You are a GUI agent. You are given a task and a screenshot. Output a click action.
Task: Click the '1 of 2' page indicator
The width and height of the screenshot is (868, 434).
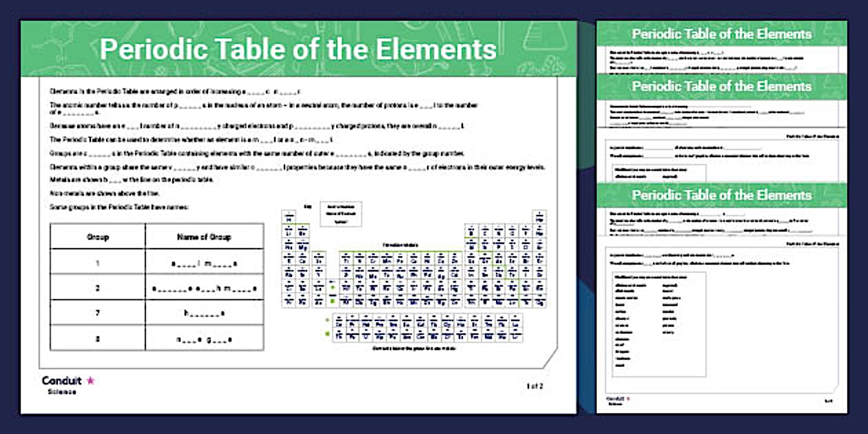(x=535, y=386)
